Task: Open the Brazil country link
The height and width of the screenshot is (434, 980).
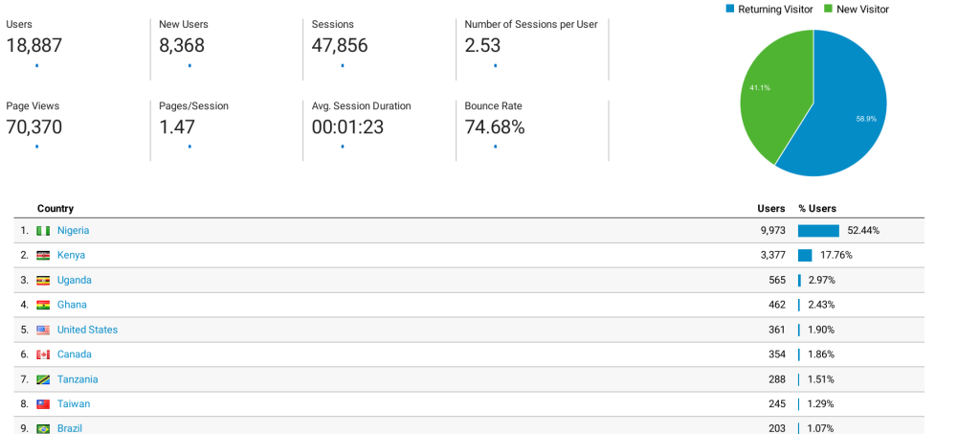Action: tap(70, 428)
